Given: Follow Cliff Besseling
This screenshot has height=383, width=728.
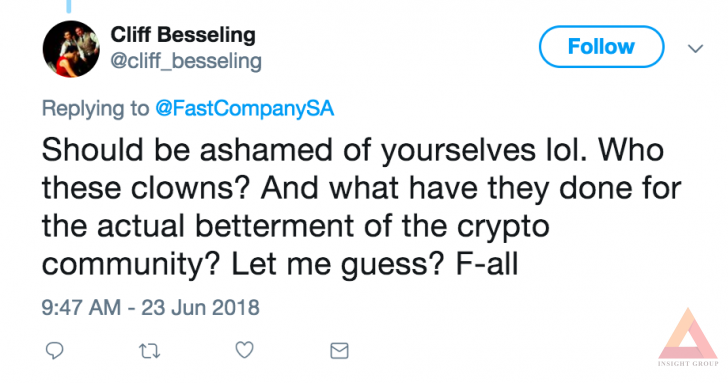Looking at the screenshot, I should (601, 47).
